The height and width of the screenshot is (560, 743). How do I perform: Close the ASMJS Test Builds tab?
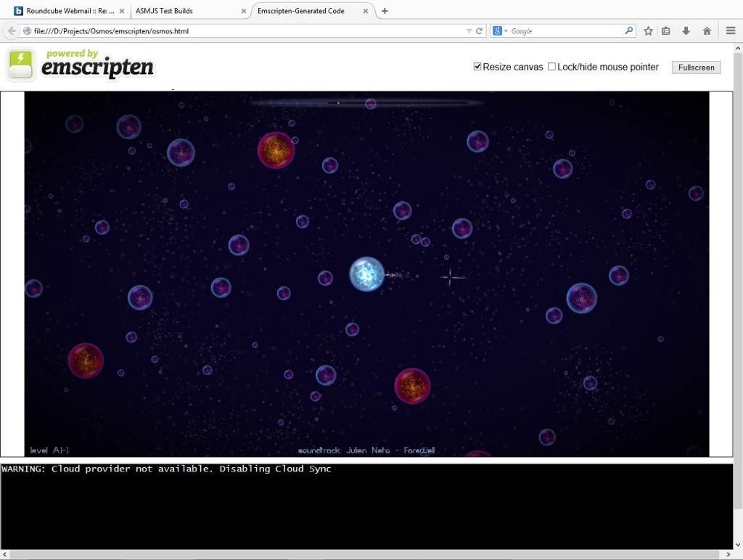coord(244,11)
